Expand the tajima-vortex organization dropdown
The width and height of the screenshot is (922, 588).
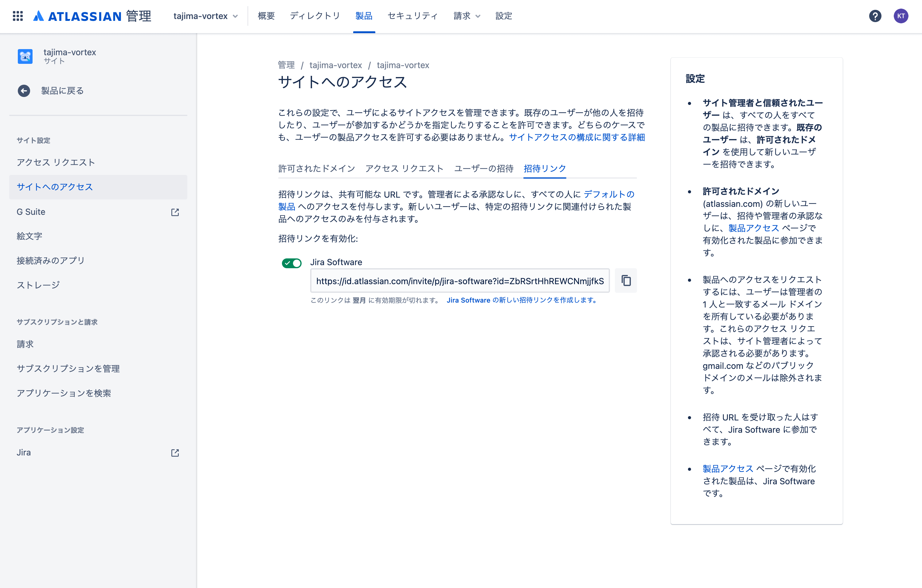(205, 16)
